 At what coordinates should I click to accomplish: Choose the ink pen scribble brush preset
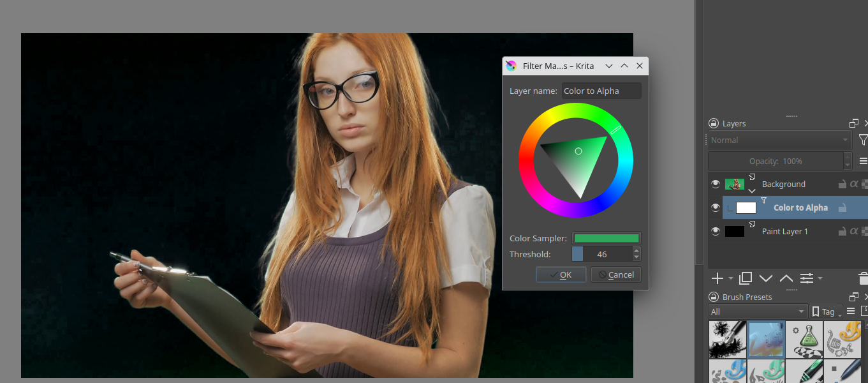click(727, 339)
